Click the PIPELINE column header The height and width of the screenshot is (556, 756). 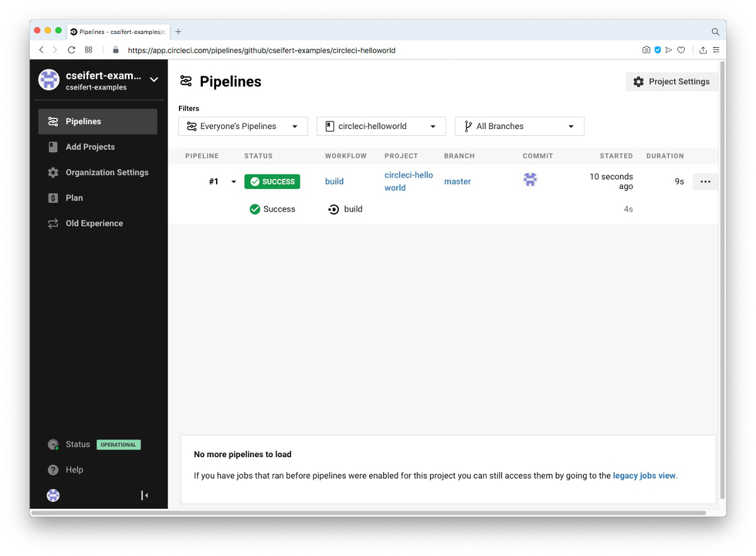[202, 156]
